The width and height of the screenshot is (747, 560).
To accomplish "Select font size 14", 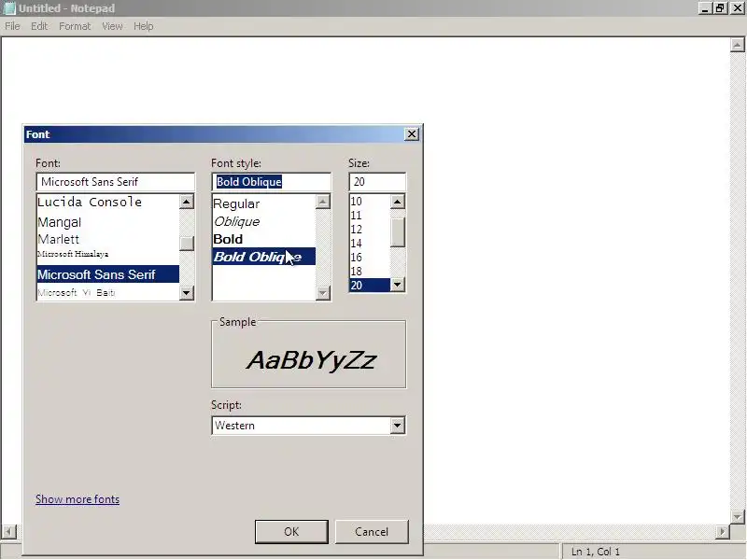I will (370, 244).
